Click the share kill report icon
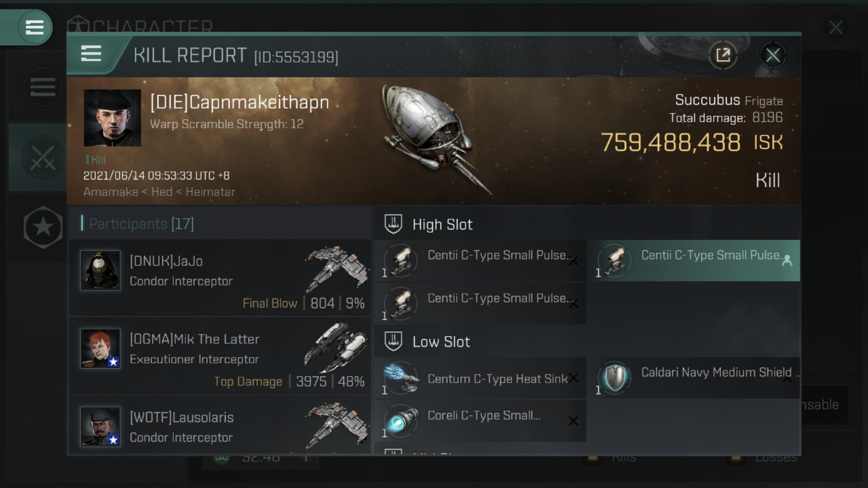This screenshot has height=488, width=868. [x=723, y=55]
